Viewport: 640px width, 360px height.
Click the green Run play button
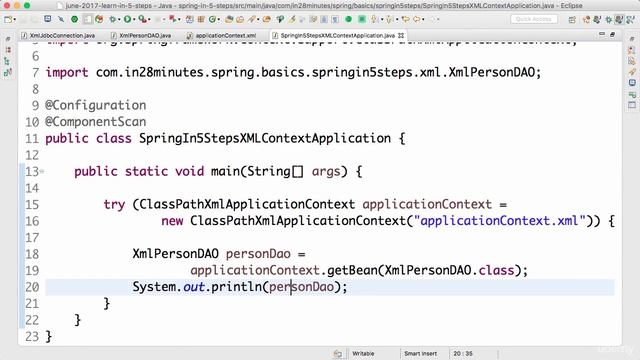coord(127,19)
